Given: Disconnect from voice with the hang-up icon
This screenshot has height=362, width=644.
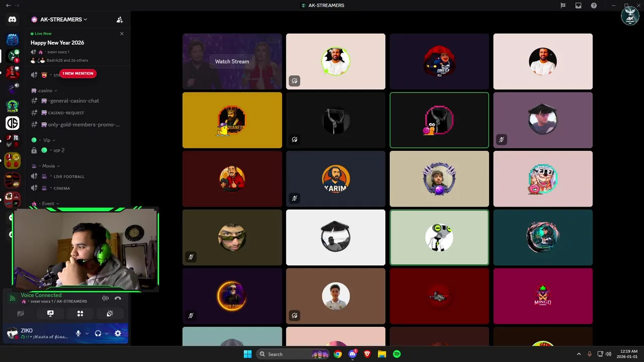Looking at the screenshot, I should point(118,298).
